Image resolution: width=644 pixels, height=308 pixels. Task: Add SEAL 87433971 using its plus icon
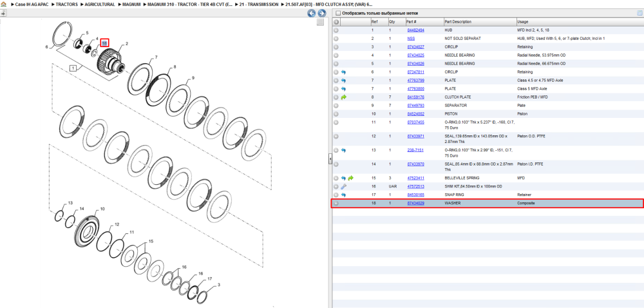pos(336,137)
